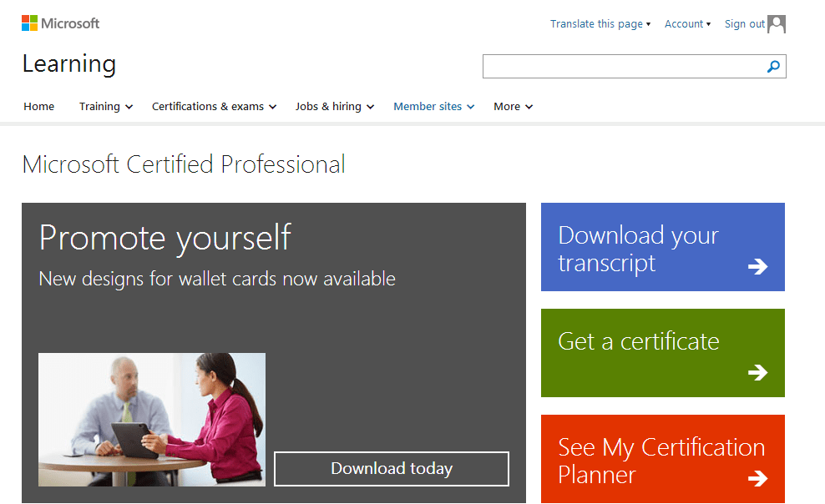This screenshot has width=825, height=504.
Task: Expand the Training menu
Action: [105, 107]
